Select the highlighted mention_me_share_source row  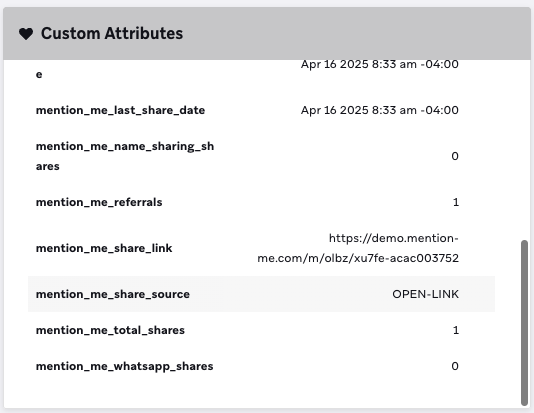pyautogui.click(x=261, y=294)
